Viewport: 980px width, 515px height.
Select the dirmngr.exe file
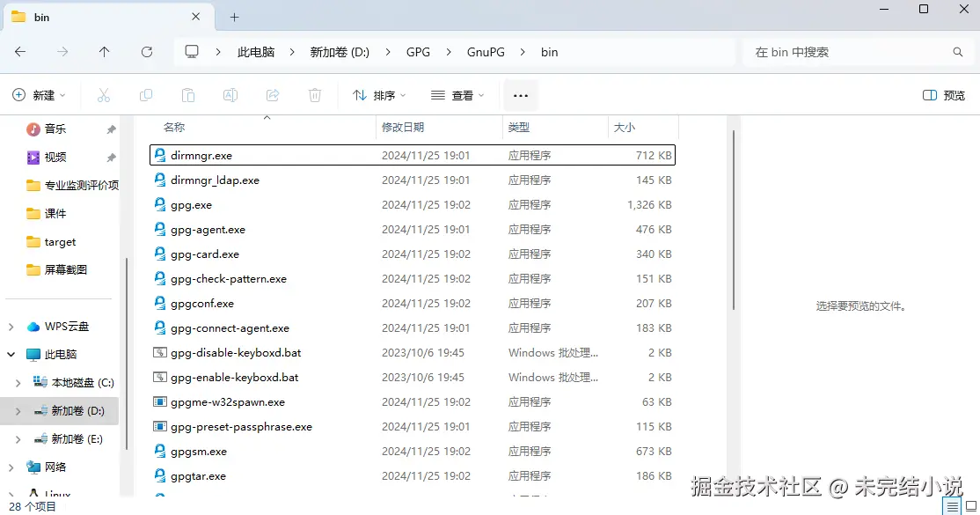pyautogui.click(x=413, y=155)
